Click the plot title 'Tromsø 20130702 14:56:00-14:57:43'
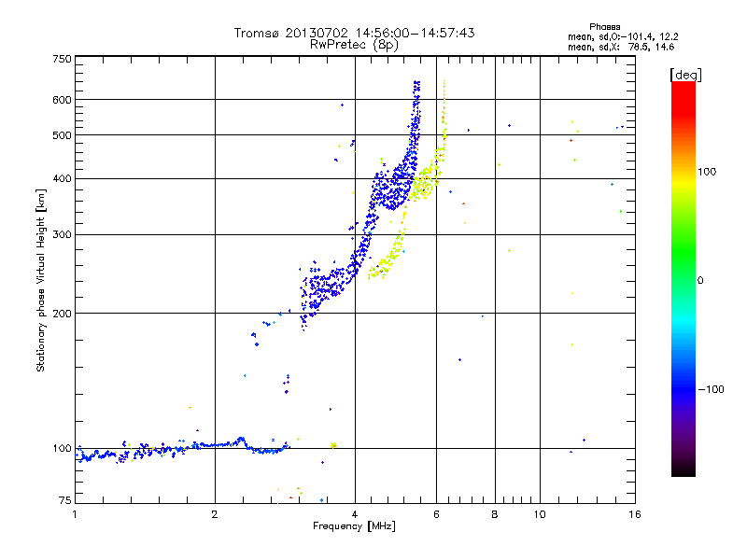 (x=354, y=33)
